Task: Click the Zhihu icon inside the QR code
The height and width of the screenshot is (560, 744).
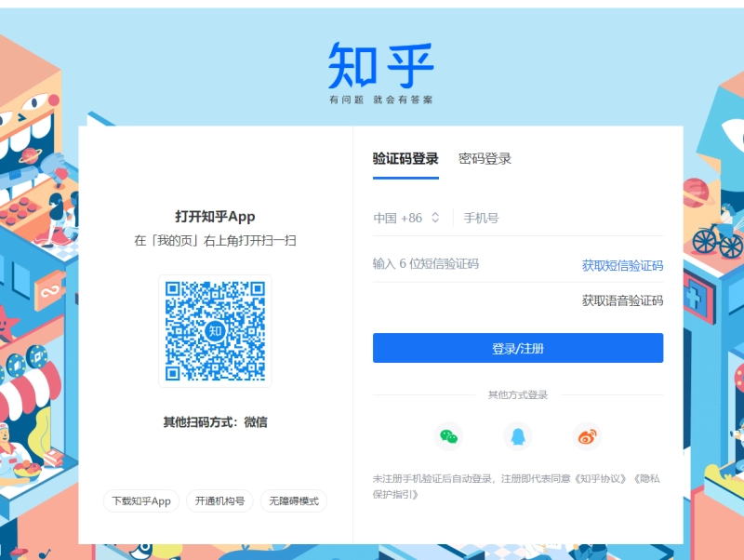Action: coord(216,330)
